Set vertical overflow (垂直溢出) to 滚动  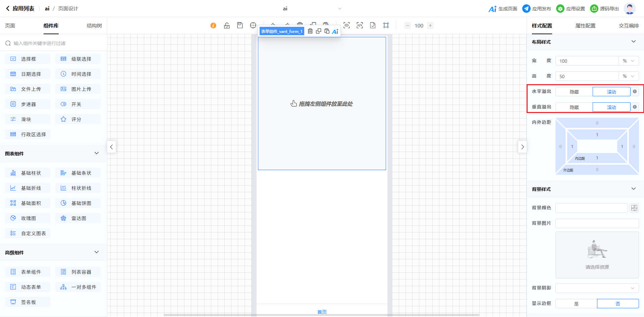pos(611,107)
